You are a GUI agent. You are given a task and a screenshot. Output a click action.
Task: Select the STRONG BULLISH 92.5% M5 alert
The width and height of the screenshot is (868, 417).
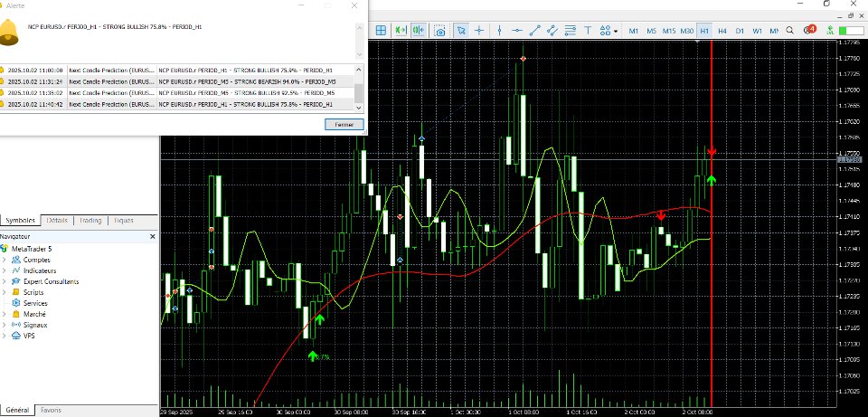[176, 92]
